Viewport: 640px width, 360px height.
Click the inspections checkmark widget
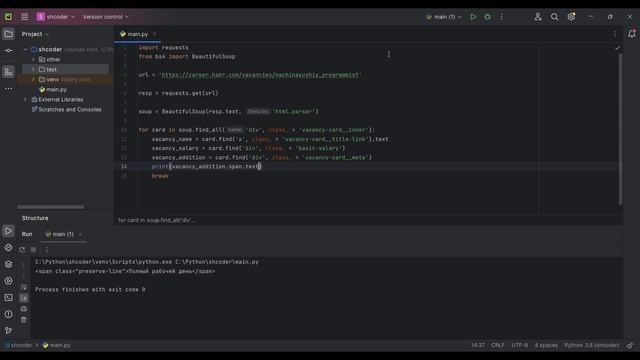(x=617, y=48)
